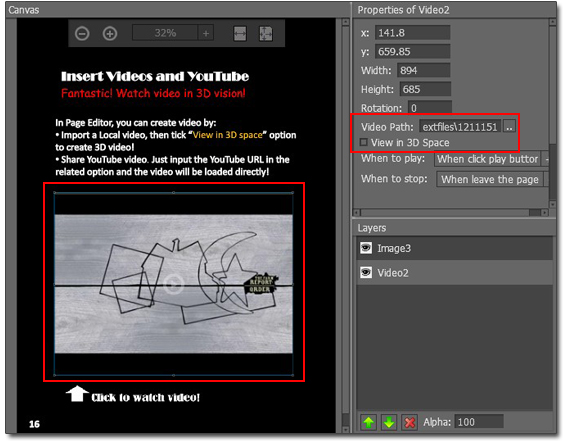Click the right arrow of properties horizontal scrollbar
The image size is (565, 446).
(x=544, y=213)
